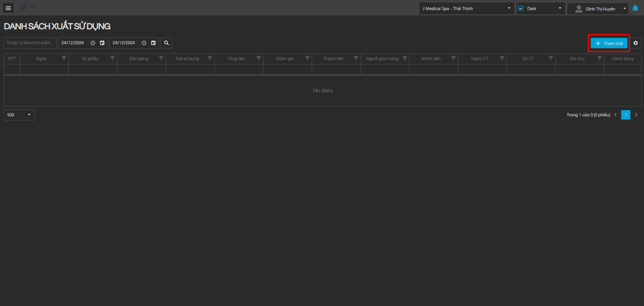Screen dimensions: 644x306
Task: Click the Thêm mới button
Action: pyautogui.click(x=609, y=43)
